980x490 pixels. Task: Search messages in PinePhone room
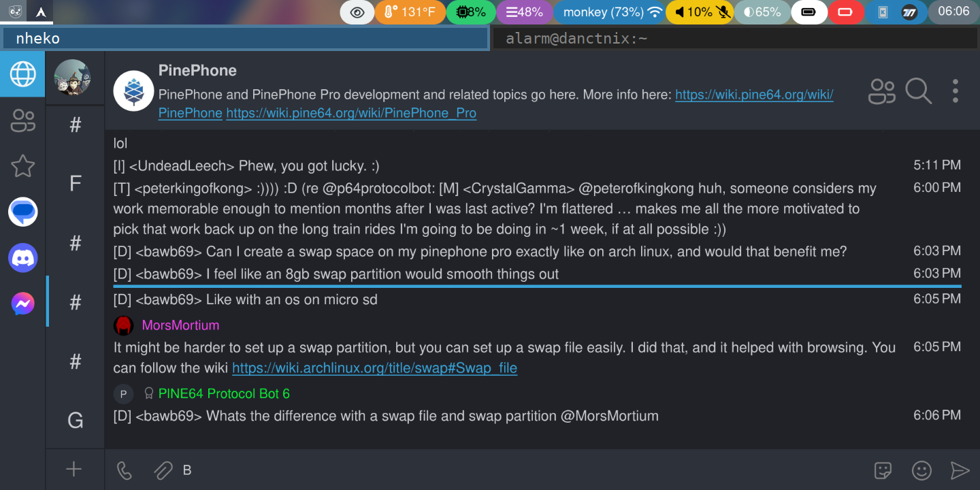918,91
